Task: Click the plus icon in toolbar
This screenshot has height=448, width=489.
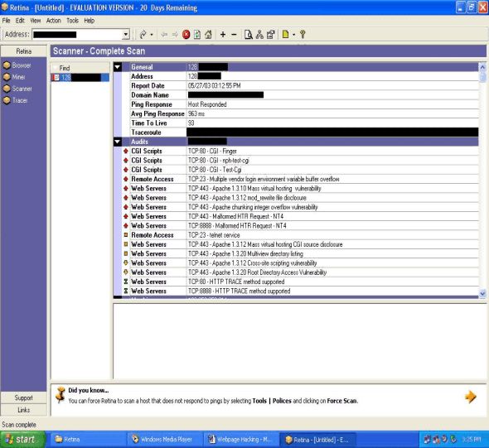Action: point(223,35)
